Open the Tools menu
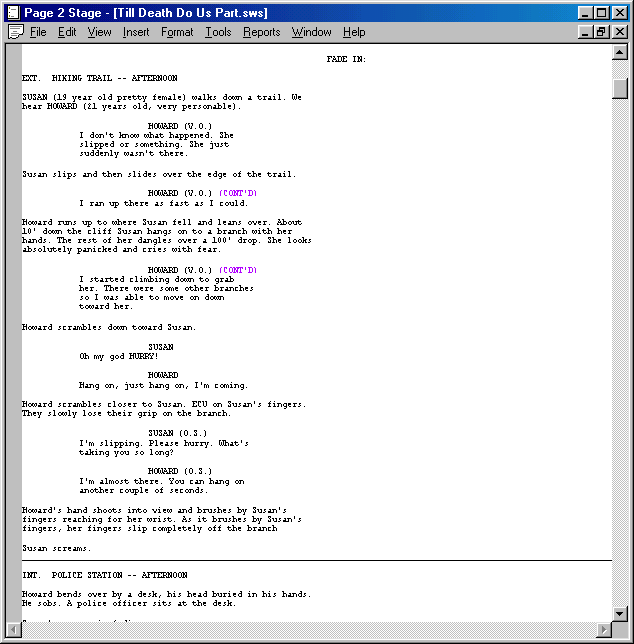Screen dimensions: 634x644 [218, 32]
